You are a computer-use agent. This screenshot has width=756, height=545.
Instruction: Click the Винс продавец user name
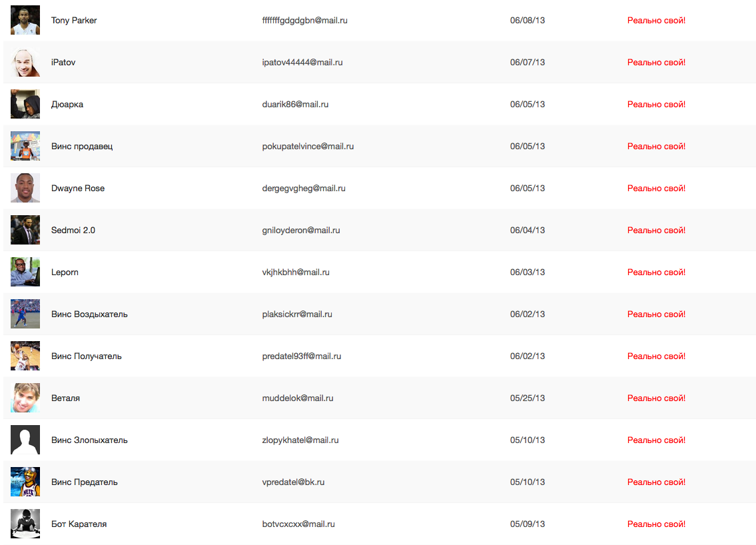[82, 146]
